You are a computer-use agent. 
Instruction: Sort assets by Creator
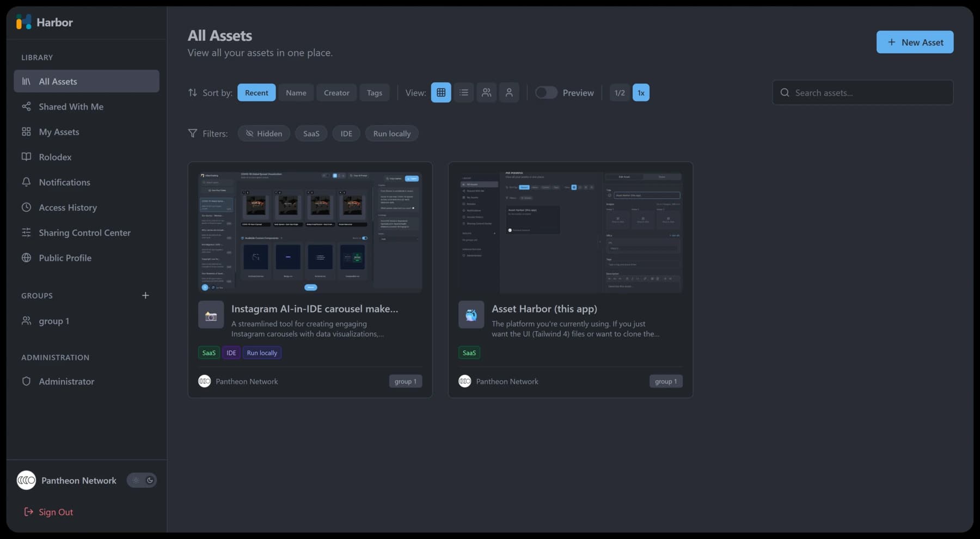[x=336, y=93]
